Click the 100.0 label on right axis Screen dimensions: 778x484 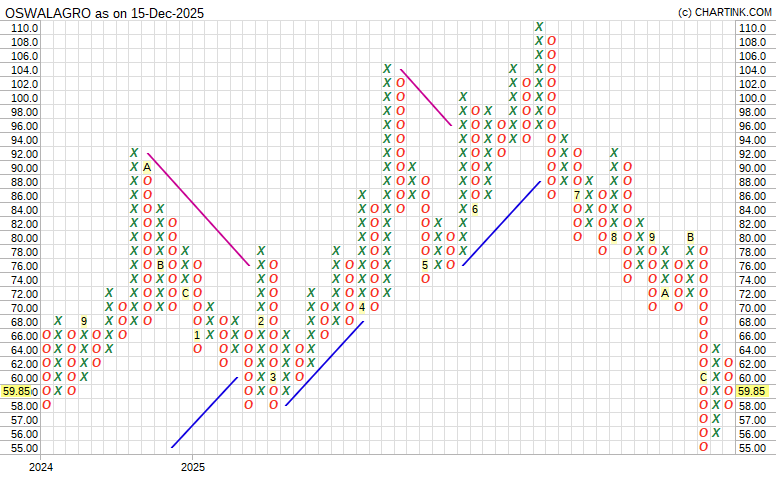(751, 98)
